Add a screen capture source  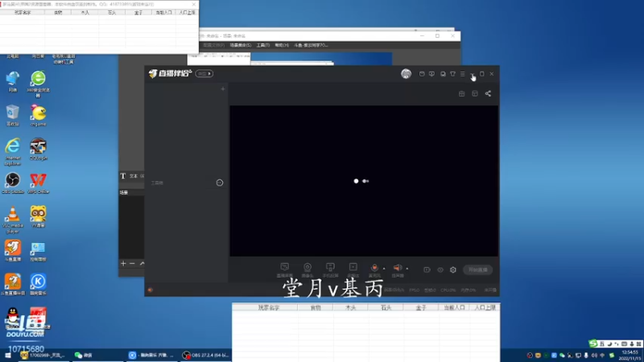pos(285,269)
